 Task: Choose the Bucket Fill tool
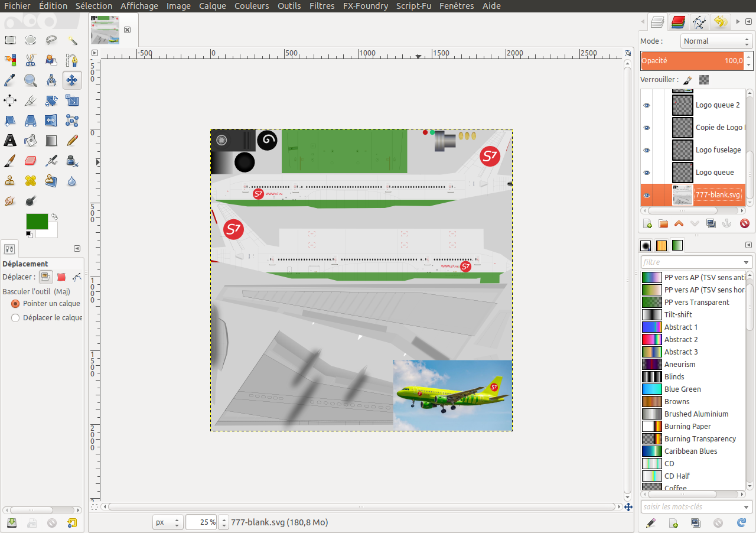click(x=31, y=141)
